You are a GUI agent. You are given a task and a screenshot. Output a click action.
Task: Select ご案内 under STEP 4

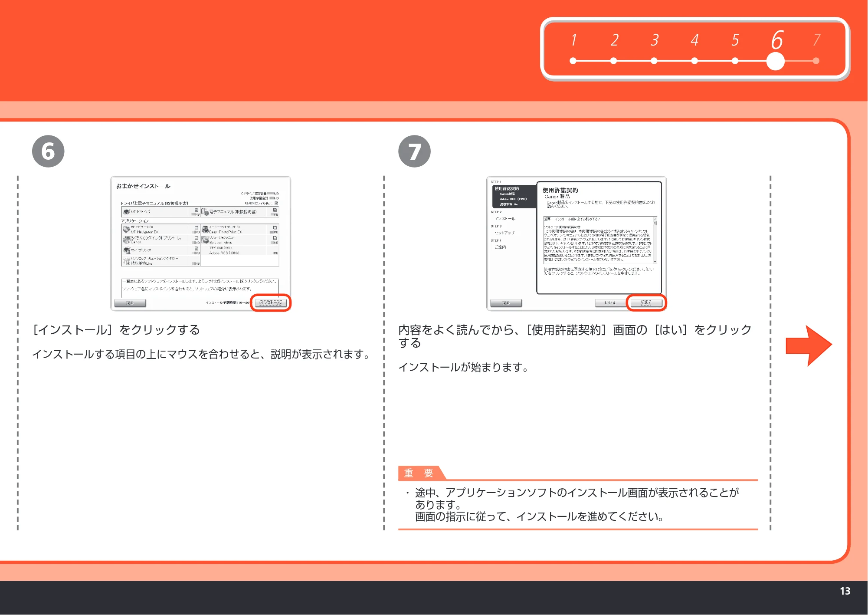pyautogui.click(x=500, y=247)
